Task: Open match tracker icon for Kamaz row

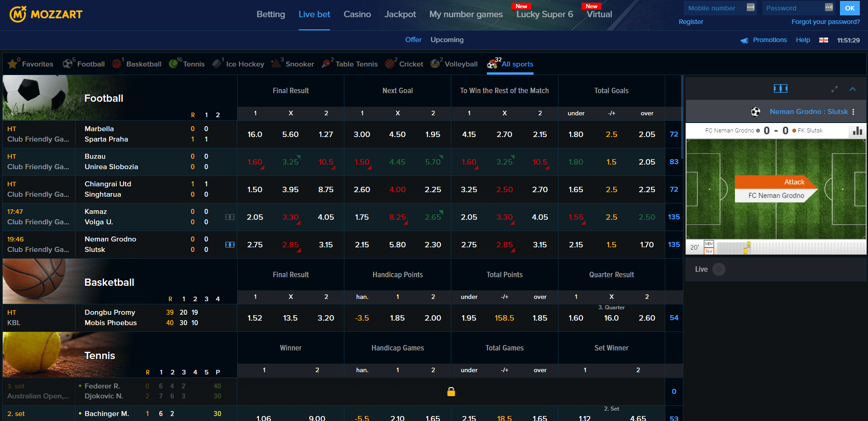Action: point(230,217)
